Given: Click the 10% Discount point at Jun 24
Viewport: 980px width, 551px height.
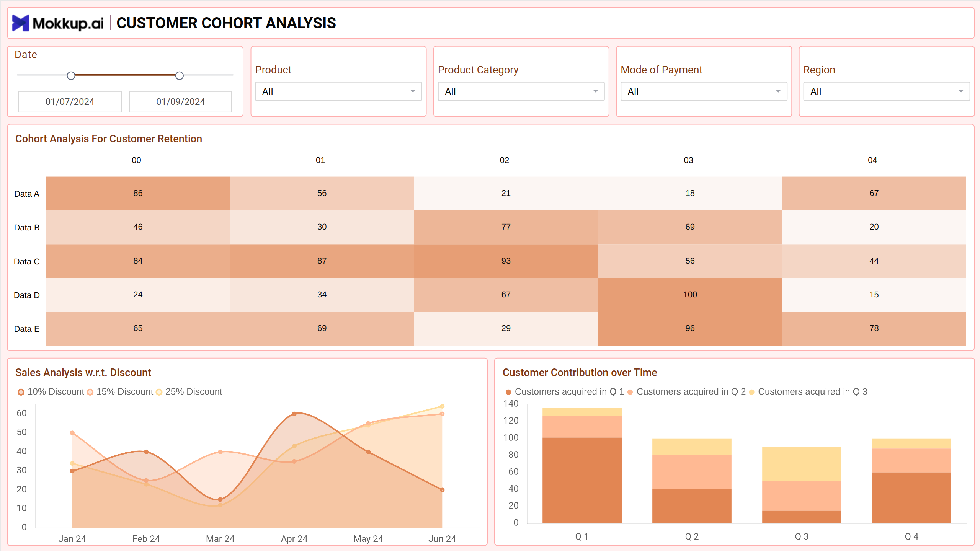Looking at the screenshot, I should coord(442,490).
